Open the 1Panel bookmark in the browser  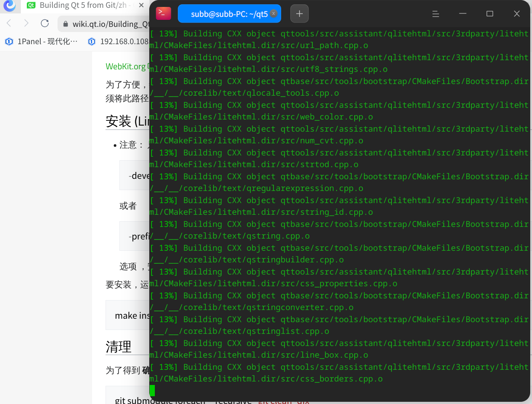(42, 42)
